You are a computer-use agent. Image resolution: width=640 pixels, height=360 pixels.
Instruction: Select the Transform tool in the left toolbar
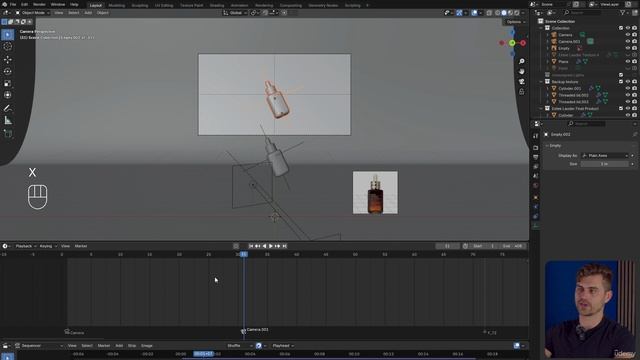7,95
